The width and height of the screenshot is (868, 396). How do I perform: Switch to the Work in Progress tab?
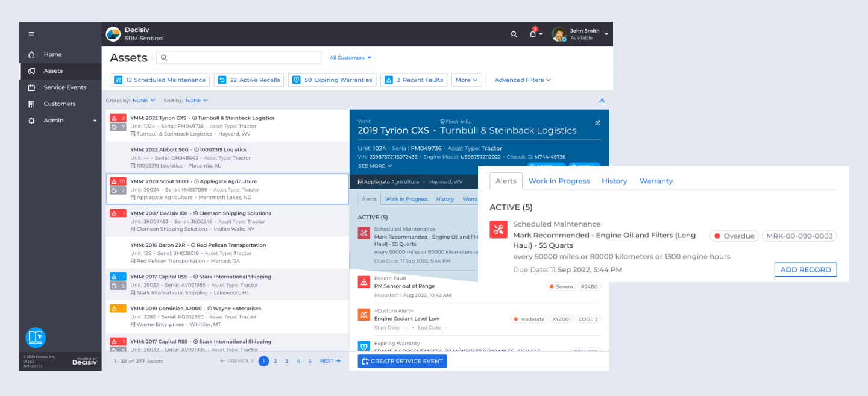(x=559, y=181)
